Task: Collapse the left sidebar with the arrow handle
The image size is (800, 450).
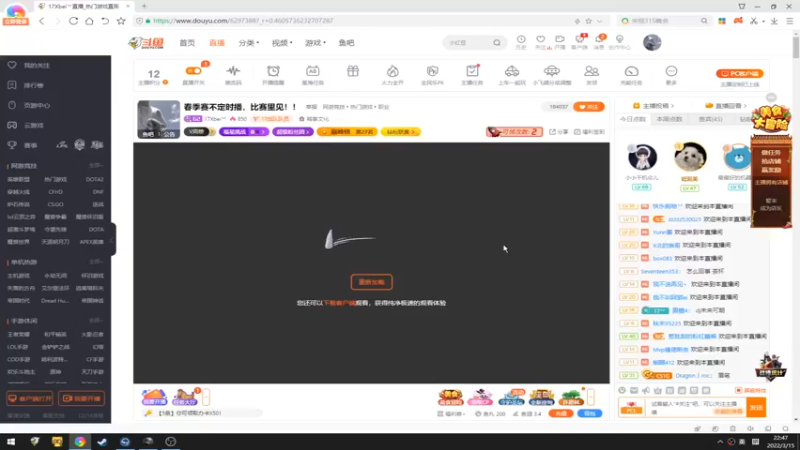Action: 112,240
